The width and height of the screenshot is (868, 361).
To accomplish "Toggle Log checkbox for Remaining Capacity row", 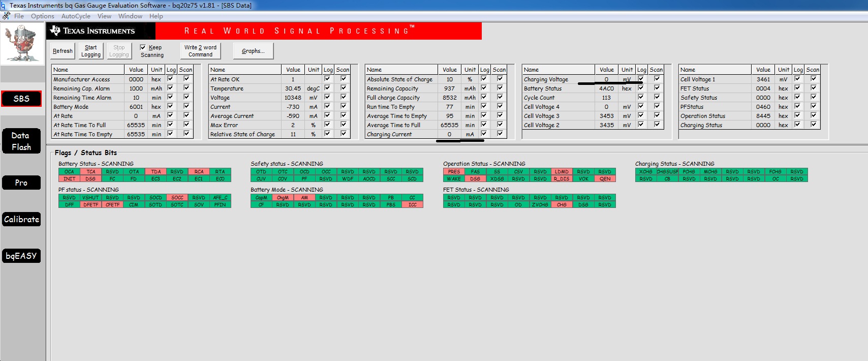I will point(484,88).
